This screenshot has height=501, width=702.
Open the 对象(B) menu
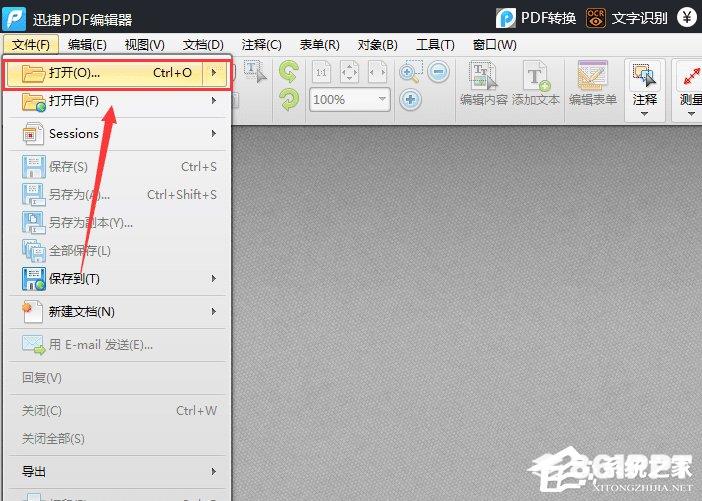coord(377,44)
